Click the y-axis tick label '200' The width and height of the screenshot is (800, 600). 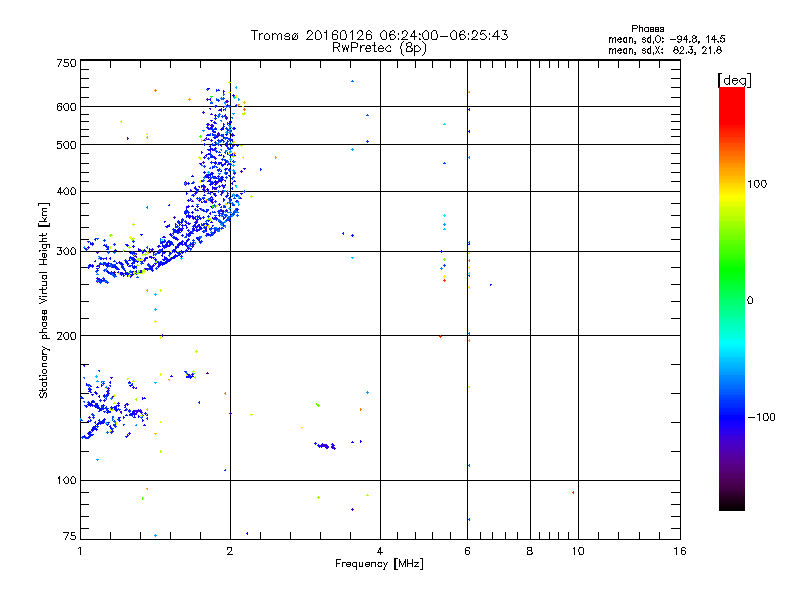pyautogui.click(x=66, y=336)
